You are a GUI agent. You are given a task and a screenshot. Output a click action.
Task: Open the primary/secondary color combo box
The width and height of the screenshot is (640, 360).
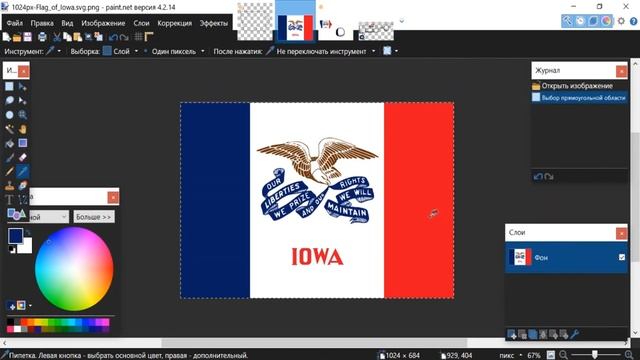[48, 217]
